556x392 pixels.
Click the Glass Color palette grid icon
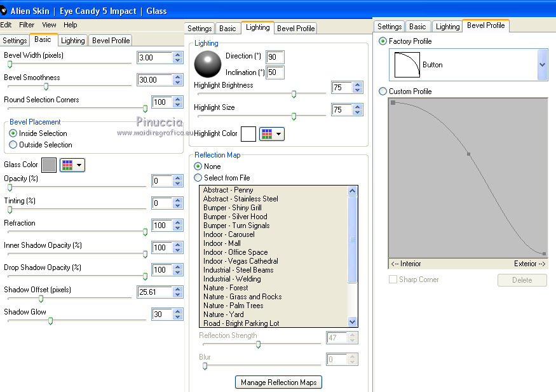pos(67,165)
